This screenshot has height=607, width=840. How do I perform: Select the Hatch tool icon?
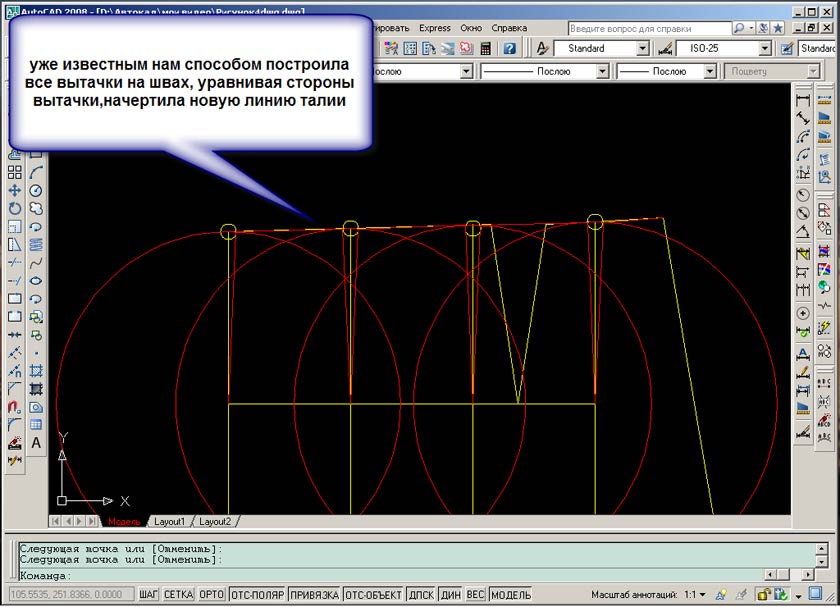36,371
